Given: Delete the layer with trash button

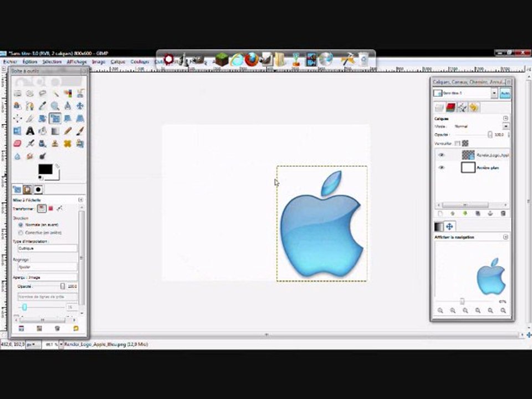Looking at the screenshot, I should pyautogui.click(x=503, y=213).
